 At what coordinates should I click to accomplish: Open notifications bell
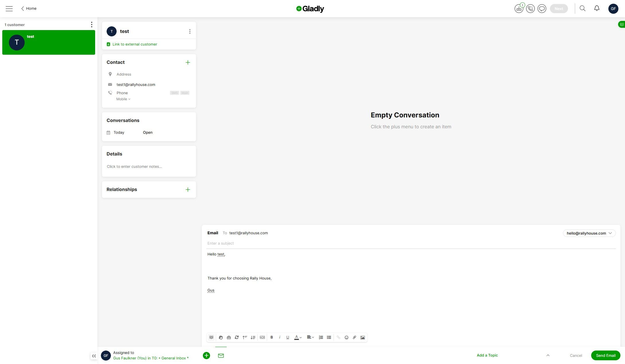point(597,8)
